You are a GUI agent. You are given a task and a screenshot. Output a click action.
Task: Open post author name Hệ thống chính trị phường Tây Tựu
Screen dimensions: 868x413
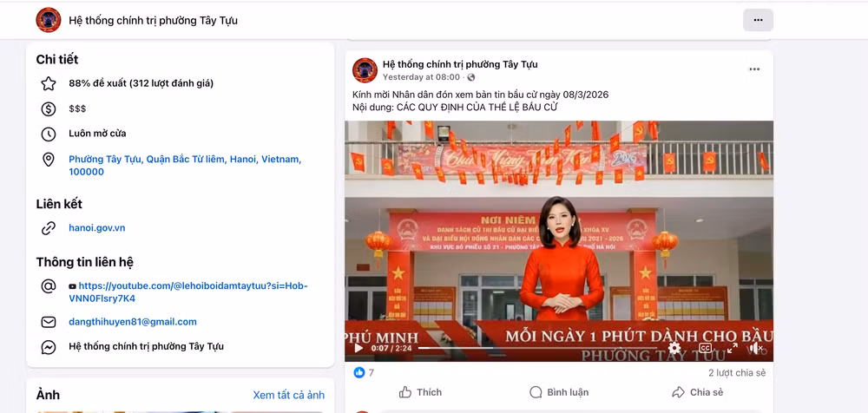tap(460, 64)
